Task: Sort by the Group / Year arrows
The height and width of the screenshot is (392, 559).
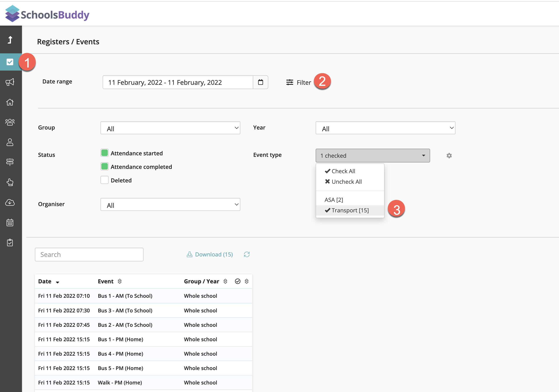Action: click(x=225, y=281)
